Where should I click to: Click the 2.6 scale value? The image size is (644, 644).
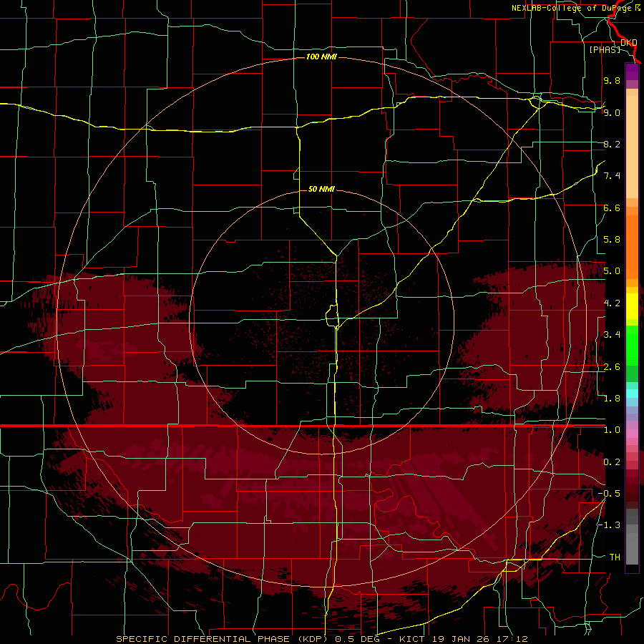[612, 367]
